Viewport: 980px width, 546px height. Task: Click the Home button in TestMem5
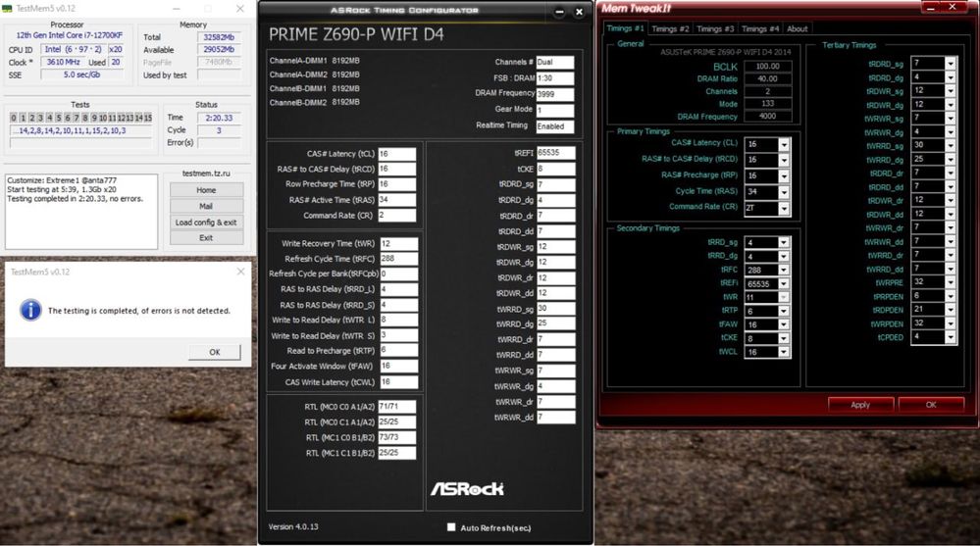click(206, 190)
